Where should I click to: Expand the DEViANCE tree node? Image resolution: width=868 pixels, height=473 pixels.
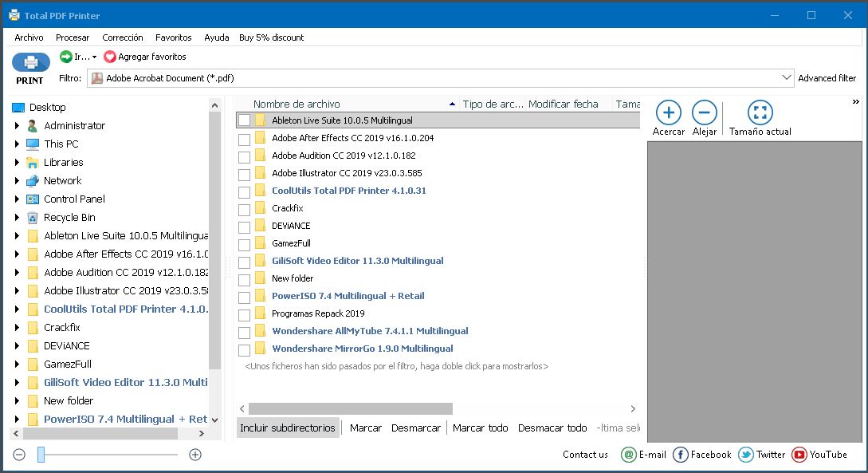click(18, 345)
